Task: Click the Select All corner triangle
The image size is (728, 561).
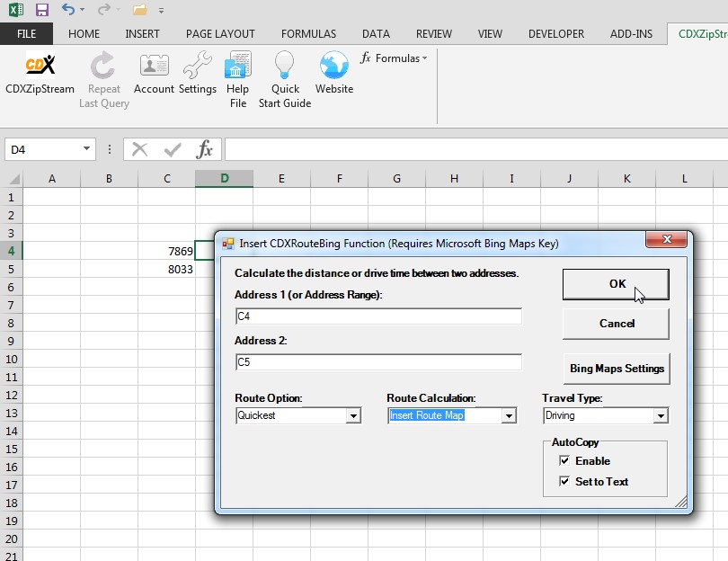Action: (15, 179)
